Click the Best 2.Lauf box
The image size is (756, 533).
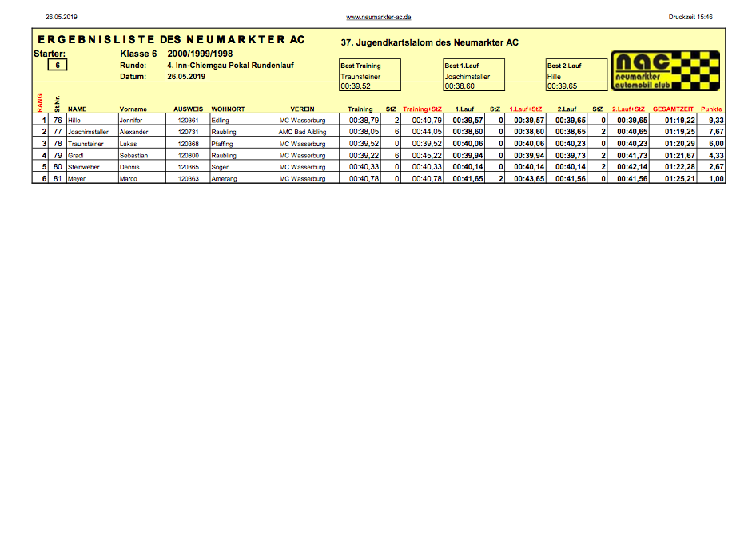[x=577, y=74]
